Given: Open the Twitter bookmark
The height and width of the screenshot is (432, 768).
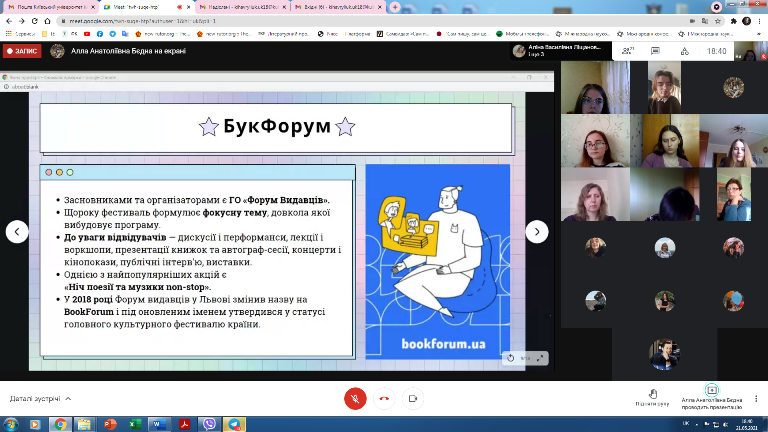Looking at the screenshot, I should click(x=113, y=34).
